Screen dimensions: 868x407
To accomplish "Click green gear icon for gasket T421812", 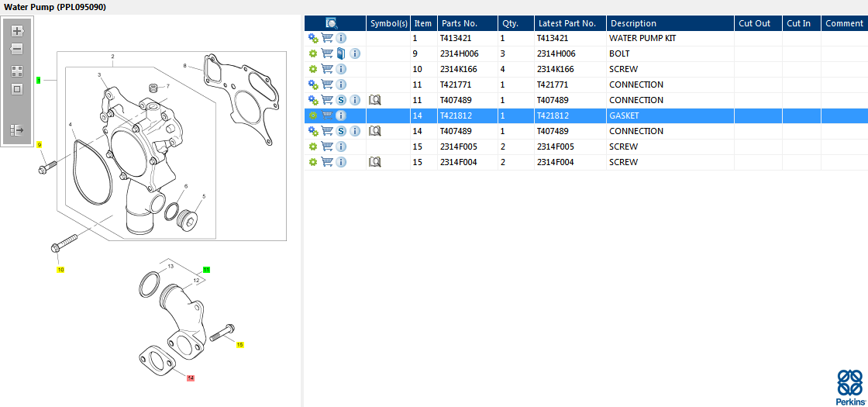I will click(313, 116).
